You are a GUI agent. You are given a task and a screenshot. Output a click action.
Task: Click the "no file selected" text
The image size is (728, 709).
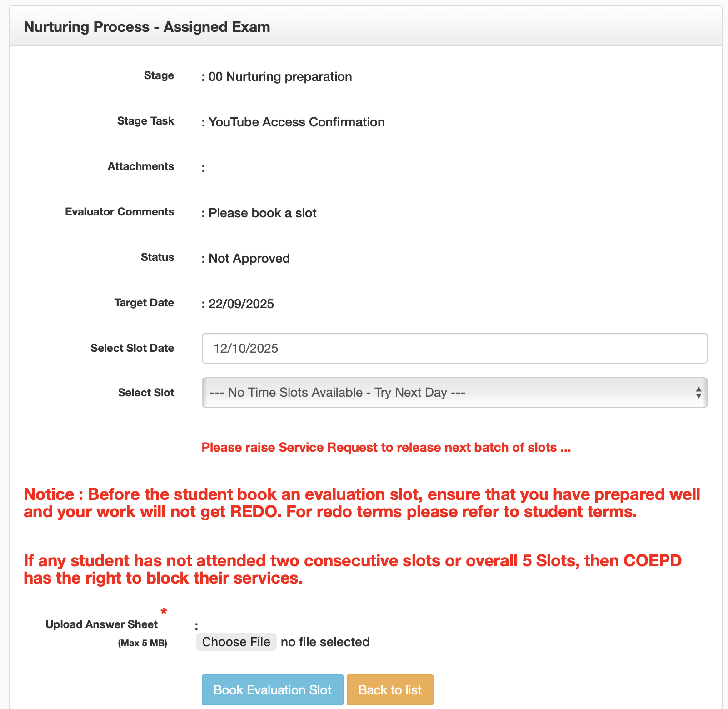tap(325, 642)
